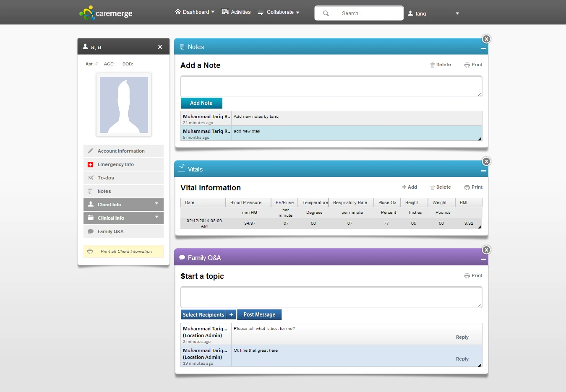Screen dimensions: 566x392
Task: Collapse the Vitals panel
Action: (x=483, y=171)
